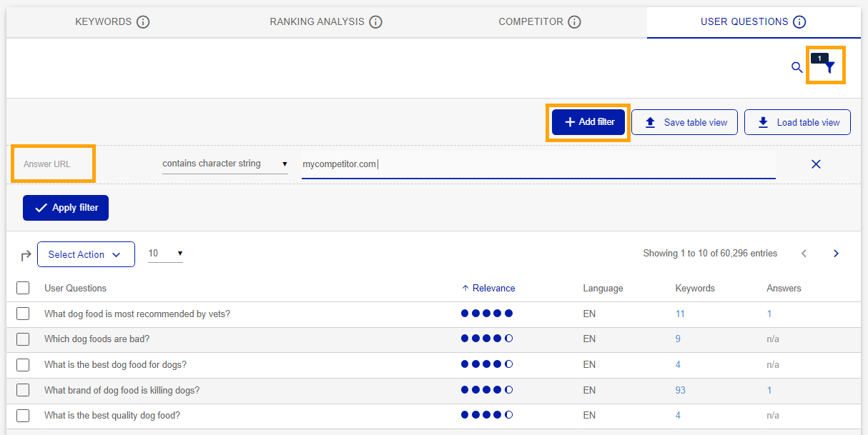Go to previous page of entries
The height and width of the screenshot is (435, 868).
point(804,254)
